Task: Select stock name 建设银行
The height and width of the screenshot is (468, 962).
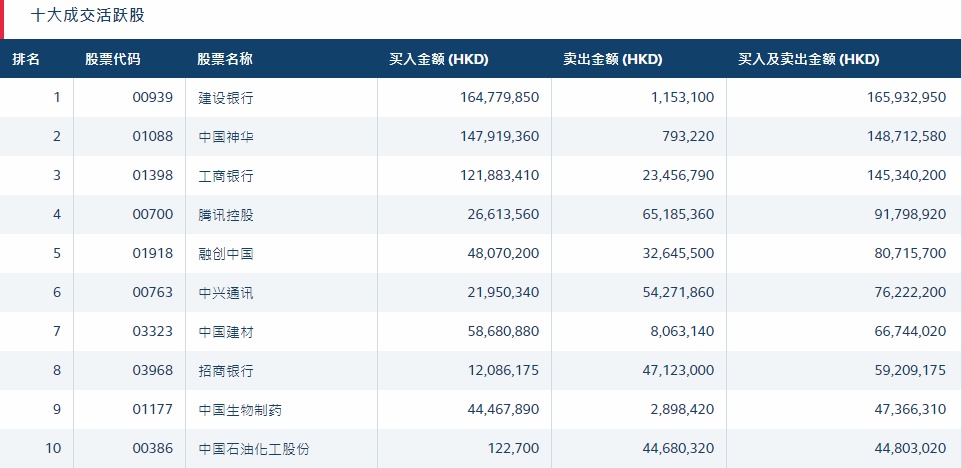Action: pyautogui.click(x=226, y=98)
